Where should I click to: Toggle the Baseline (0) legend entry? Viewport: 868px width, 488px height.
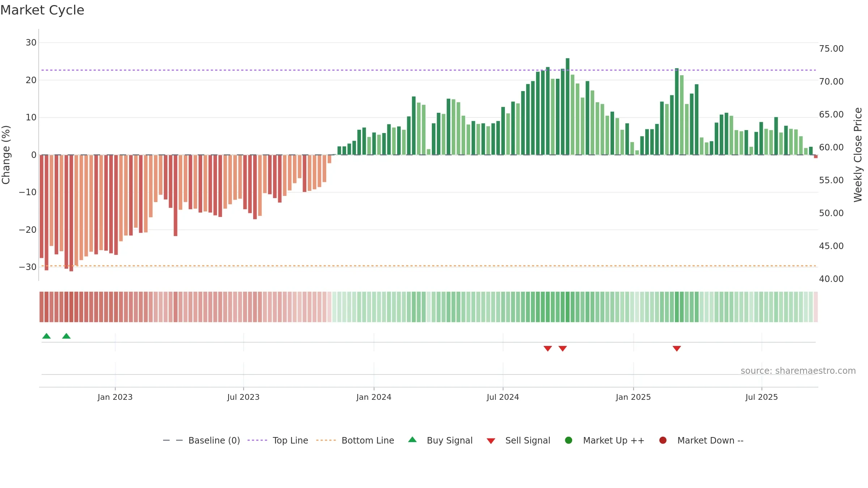(201, 440)
